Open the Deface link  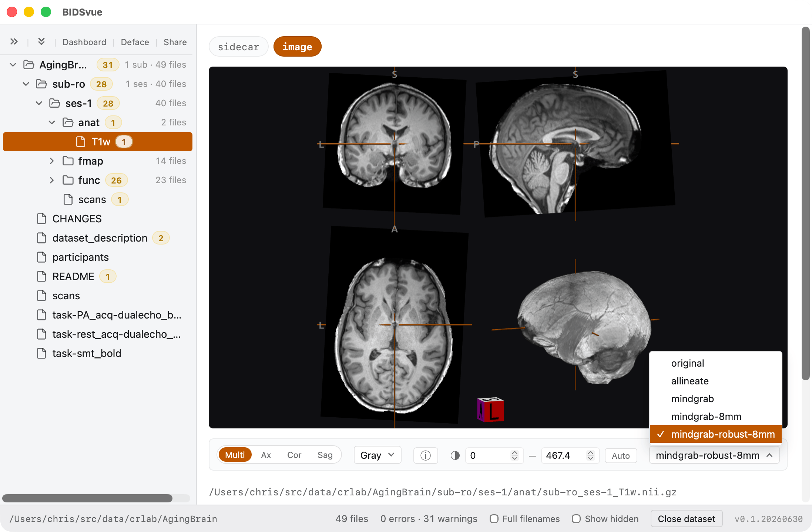click(135, 42)
